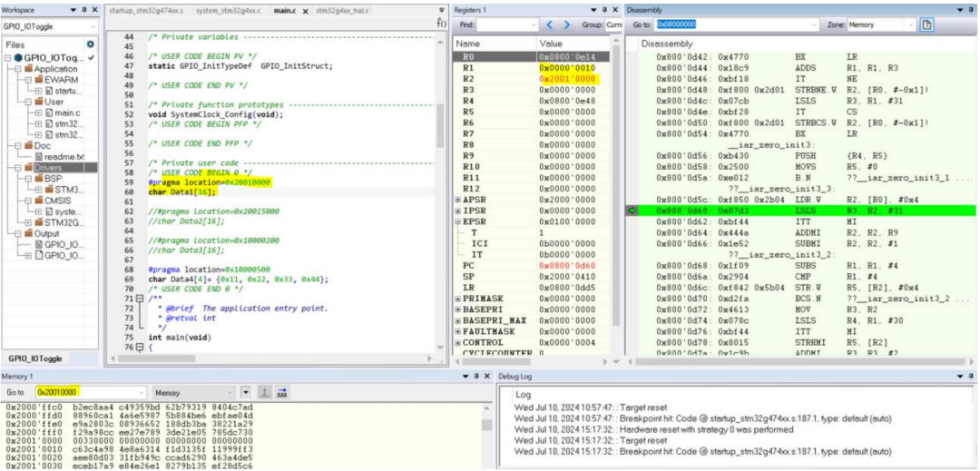Select the readme.txt file in tree

[x=64, y=156]
